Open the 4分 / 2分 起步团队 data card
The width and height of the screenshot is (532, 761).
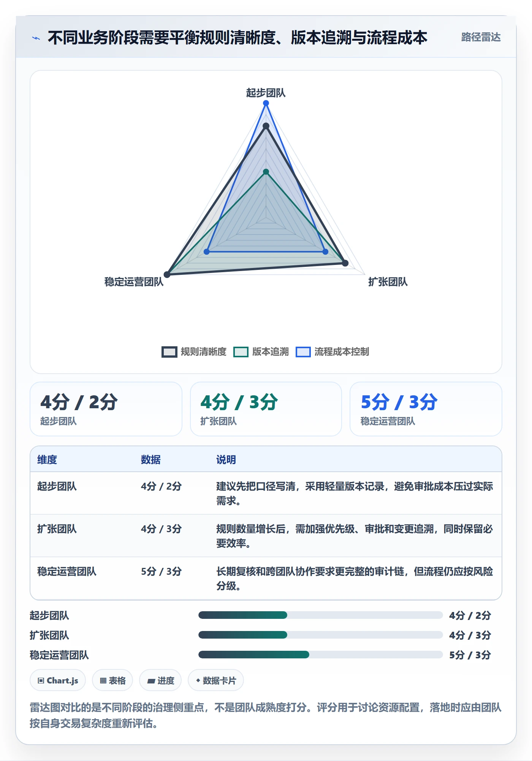click(106, 409)
